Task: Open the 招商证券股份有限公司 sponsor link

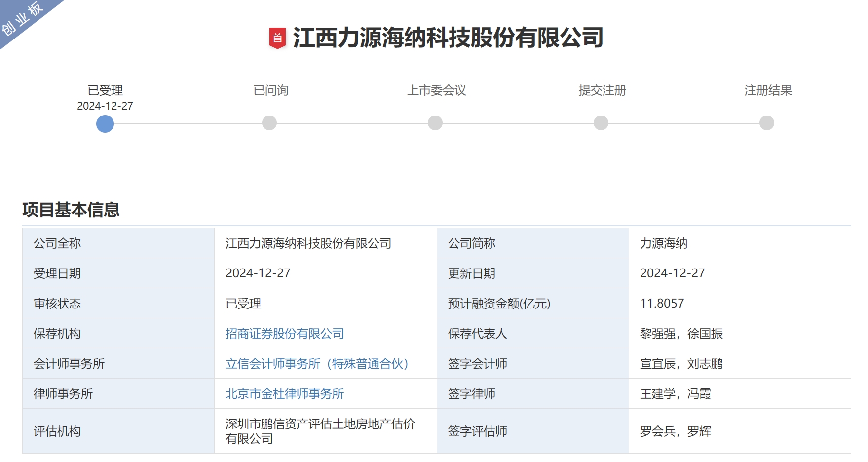Action: [x=284, y=334]
